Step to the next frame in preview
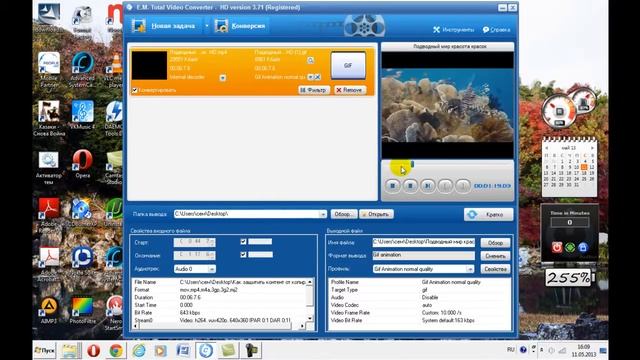The height and width of the screenshot is (360, 640). [427, 186]
